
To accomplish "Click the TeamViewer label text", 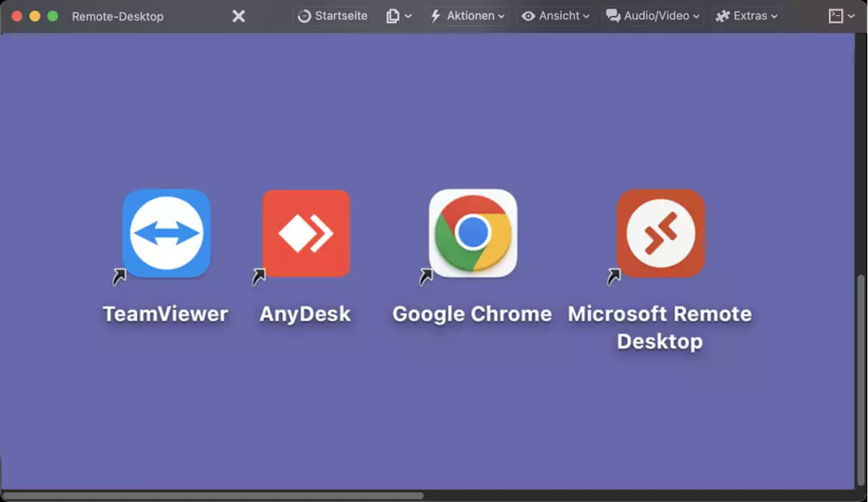I will 165,314.
